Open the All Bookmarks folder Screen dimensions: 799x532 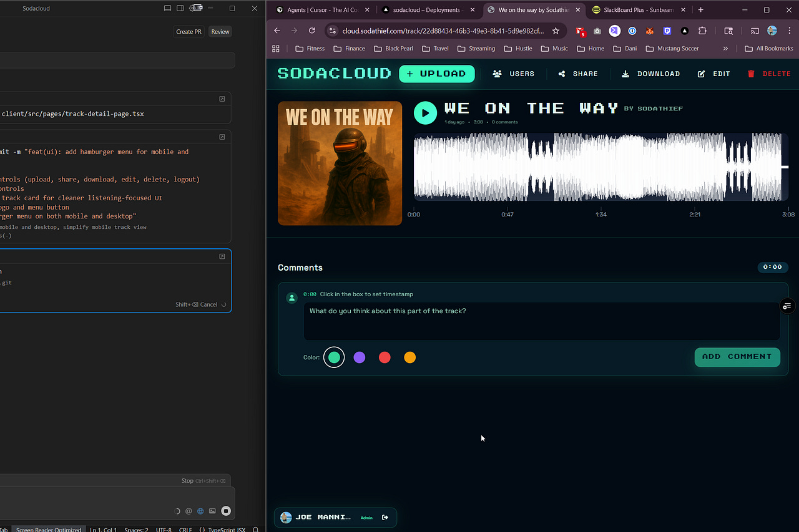click(769, 48)
